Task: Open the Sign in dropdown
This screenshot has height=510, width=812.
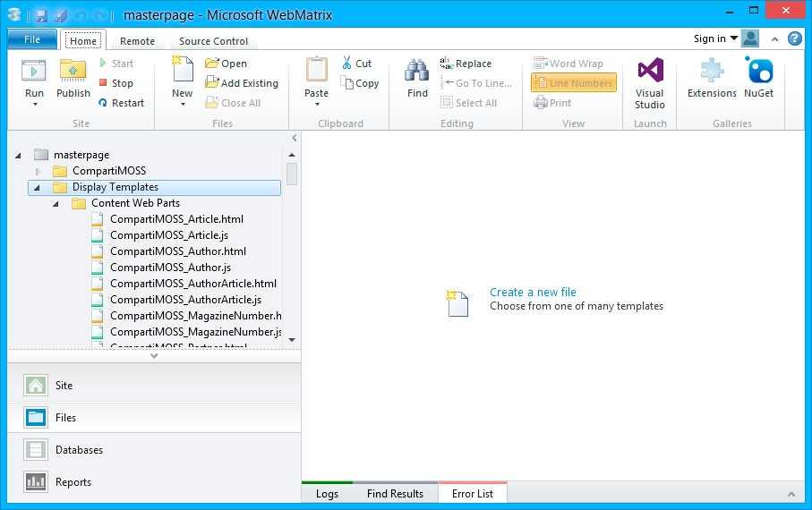Action: click(x=715, y=38)
